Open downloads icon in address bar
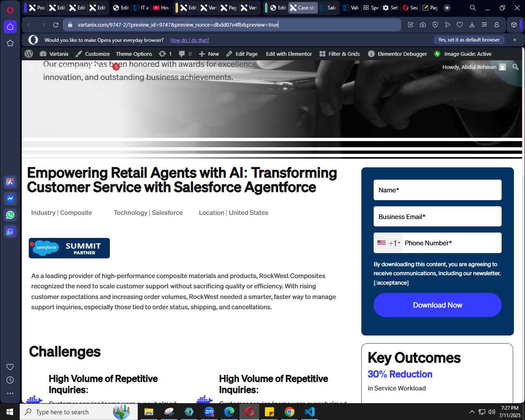 (x=472, y=25)
